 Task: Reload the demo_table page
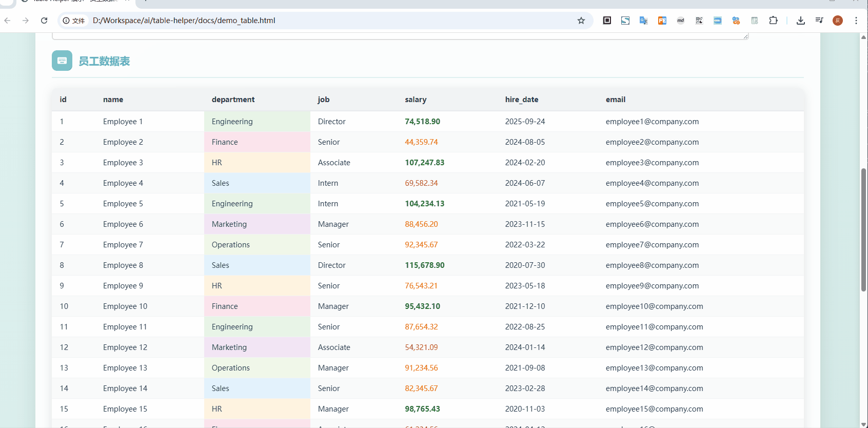44,21
